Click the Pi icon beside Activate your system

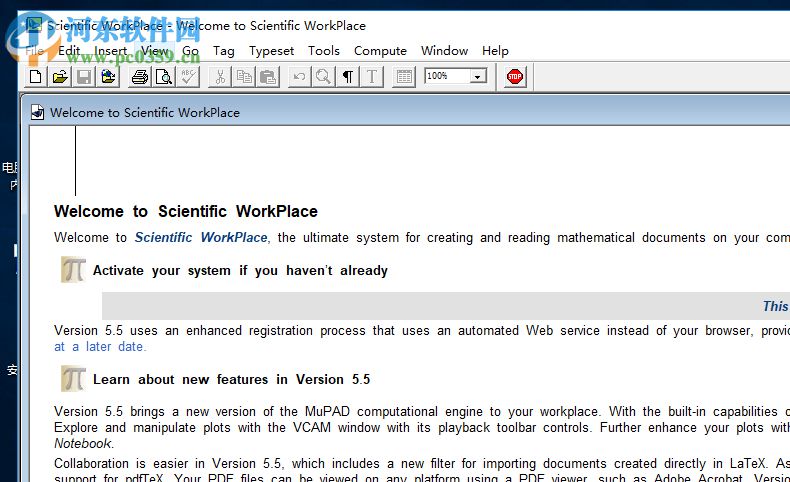pos(74,269)
